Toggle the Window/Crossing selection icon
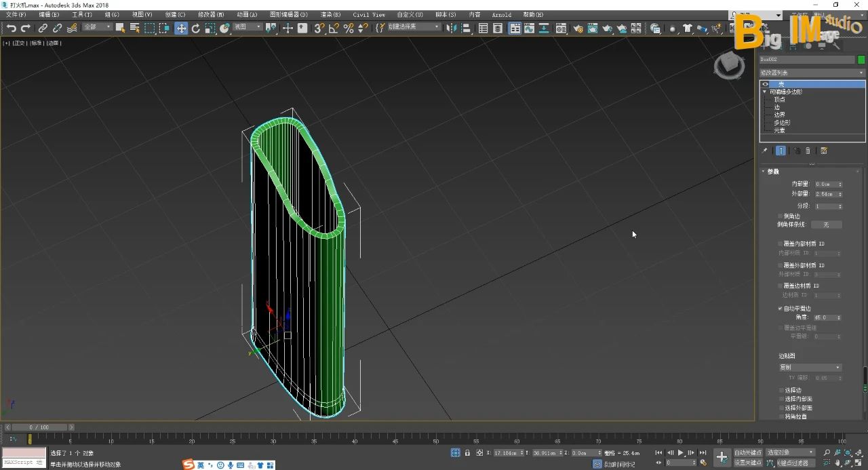Viewport: 868px width, 470px height. click(164, 28)
